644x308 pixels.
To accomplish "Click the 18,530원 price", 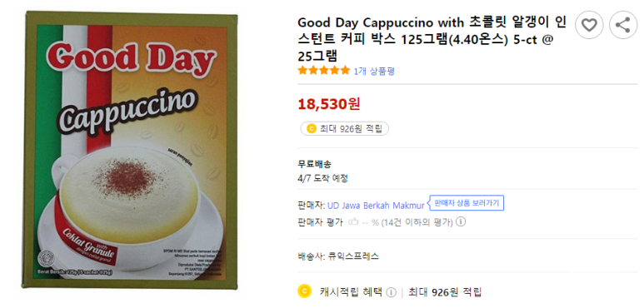I will [329, 104].
